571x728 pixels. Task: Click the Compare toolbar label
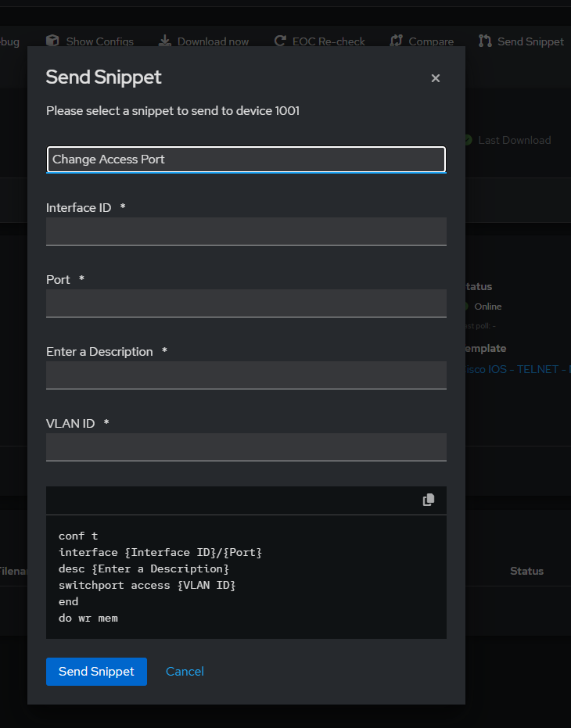pos(431,41)
